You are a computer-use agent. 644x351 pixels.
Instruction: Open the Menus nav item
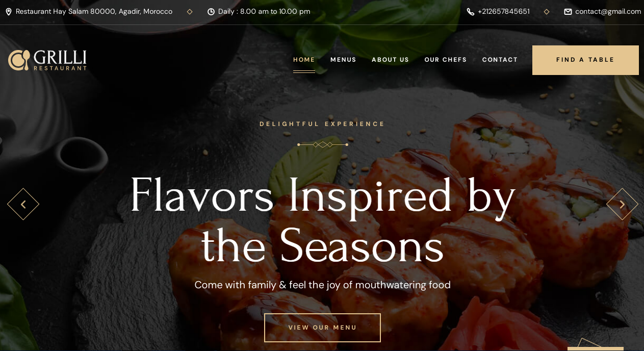tap(343, 60)
